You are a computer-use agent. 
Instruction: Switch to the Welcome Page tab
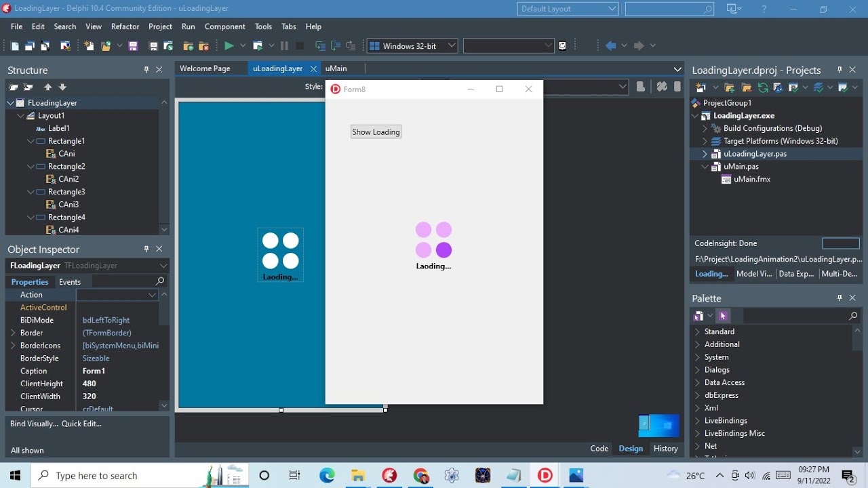point(205,68)
